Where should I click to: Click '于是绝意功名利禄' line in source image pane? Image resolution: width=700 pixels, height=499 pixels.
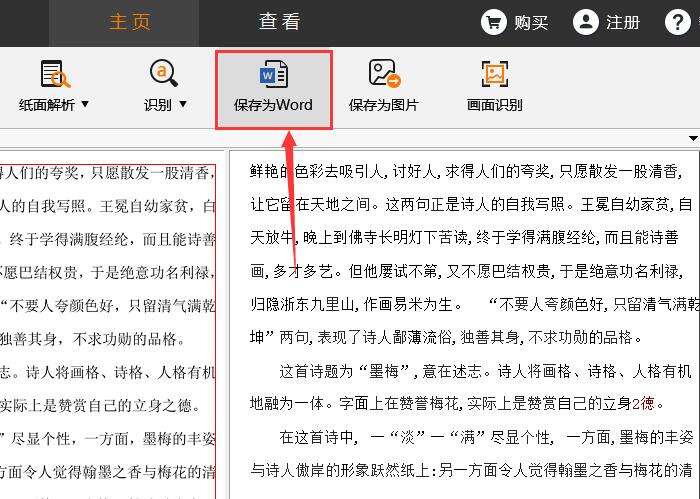149,272
